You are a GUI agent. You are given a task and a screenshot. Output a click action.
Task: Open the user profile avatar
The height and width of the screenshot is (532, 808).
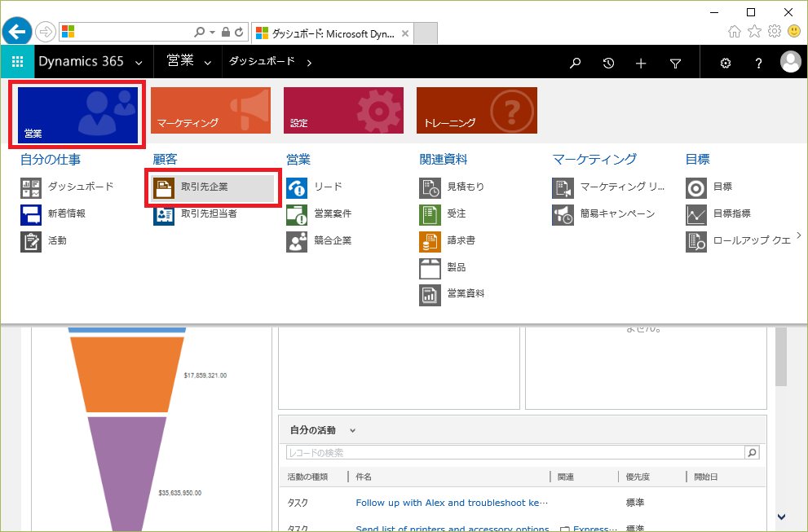pos(791,62)
